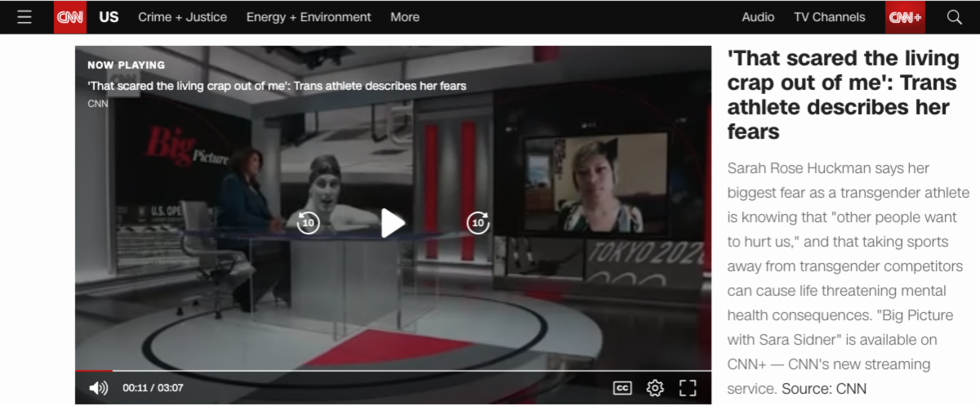This screenshot has height=406, width=980.
Task: Click the CNN logo in header
Action: point(70,17)
